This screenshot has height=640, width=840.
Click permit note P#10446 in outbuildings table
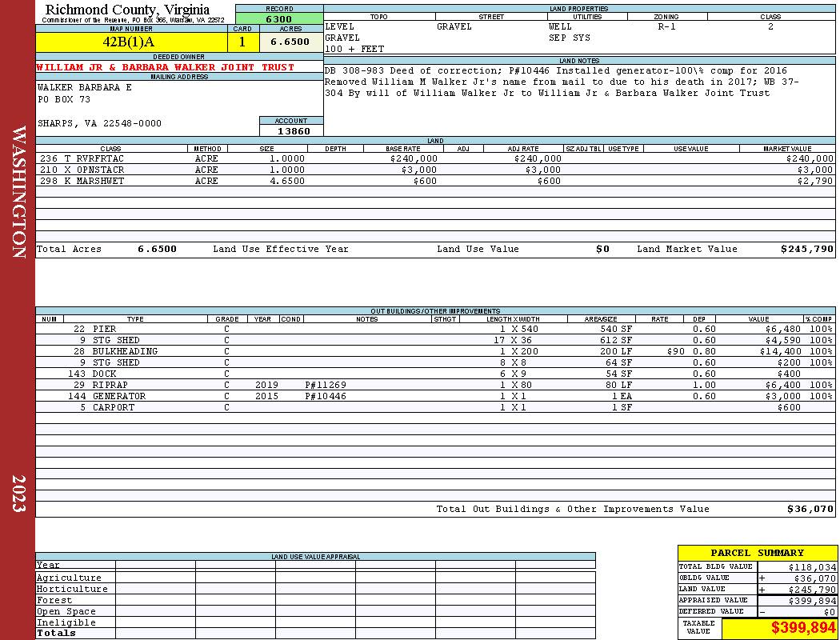pyautogui.click(x=326, y=397)
